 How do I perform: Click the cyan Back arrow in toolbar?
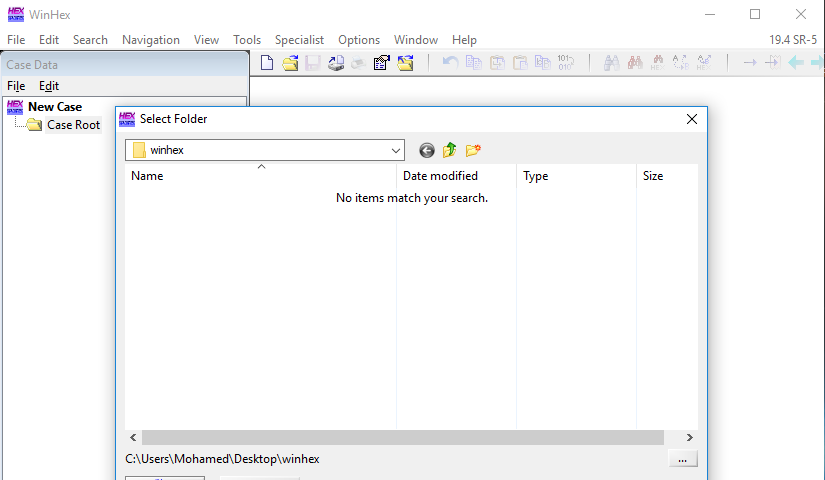(796, 63)
